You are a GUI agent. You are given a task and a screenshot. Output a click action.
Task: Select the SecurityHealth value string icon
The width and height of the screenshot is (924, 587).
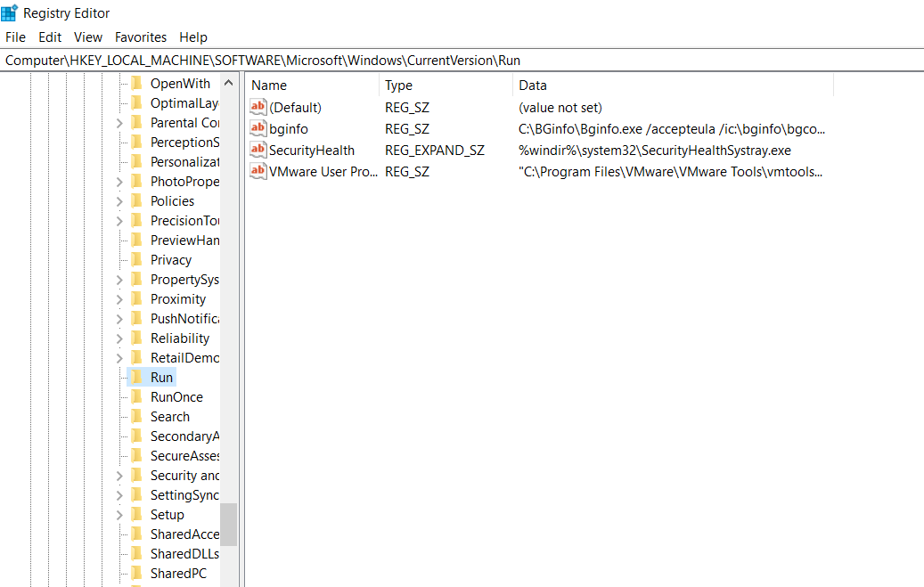[258, 150]
